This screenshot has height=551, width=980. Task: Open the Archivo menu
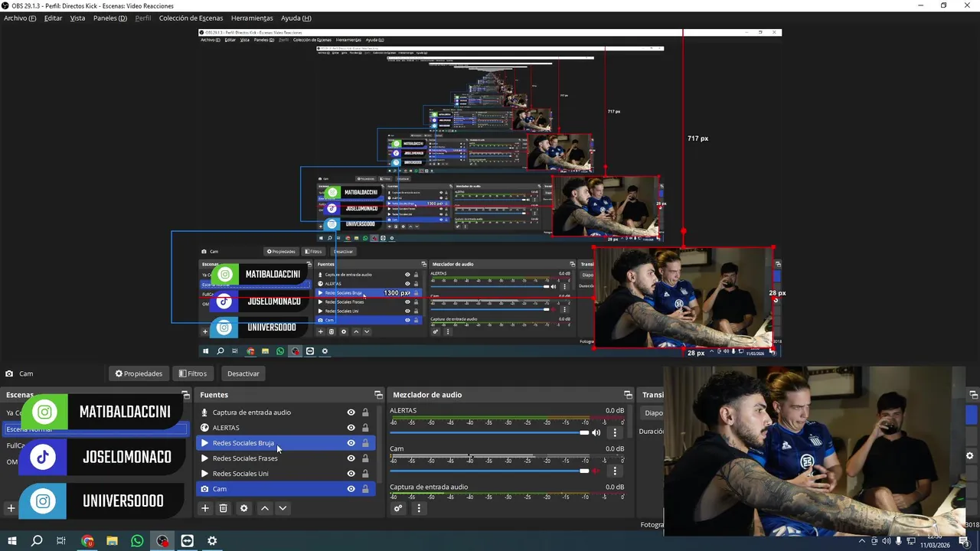point(20,18)
